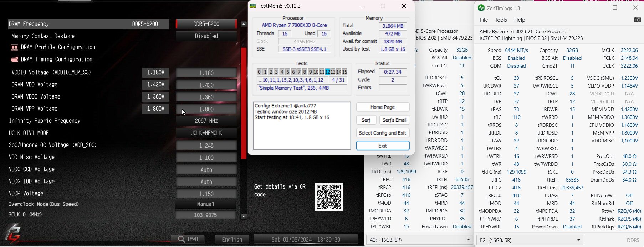Open Infinity Fabric Frequency 2067 MHz selector
The image size is (644, 247).
tap(206, 121)
